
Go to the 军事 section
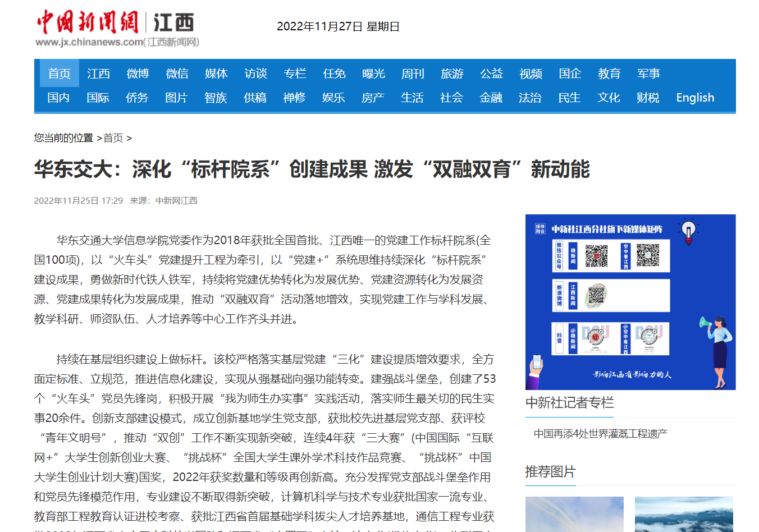coord(648,74)
